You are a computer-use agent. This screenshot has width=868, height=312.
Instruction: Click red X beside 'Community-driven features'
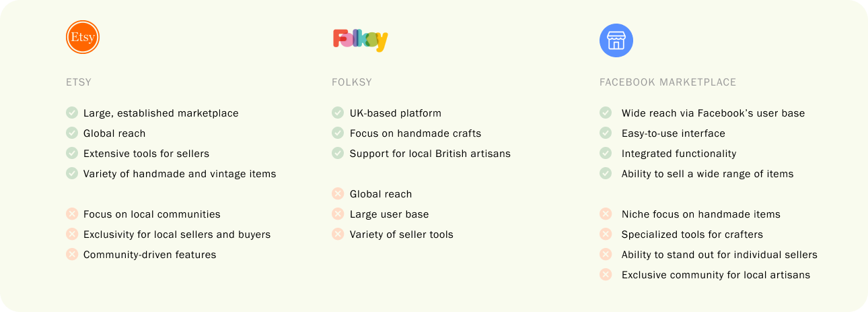point(72,254)
